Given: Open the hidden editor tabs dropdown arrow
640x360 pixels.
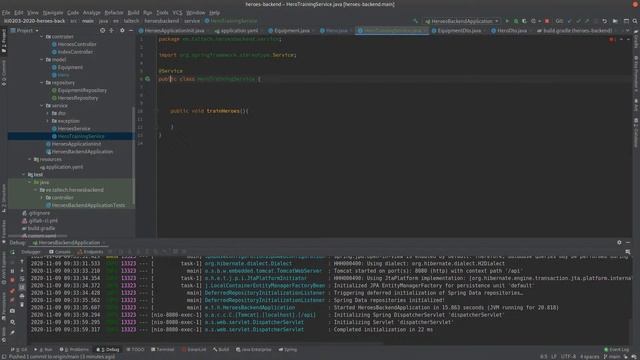Looking at the screenshot, I should pos(628,31).
